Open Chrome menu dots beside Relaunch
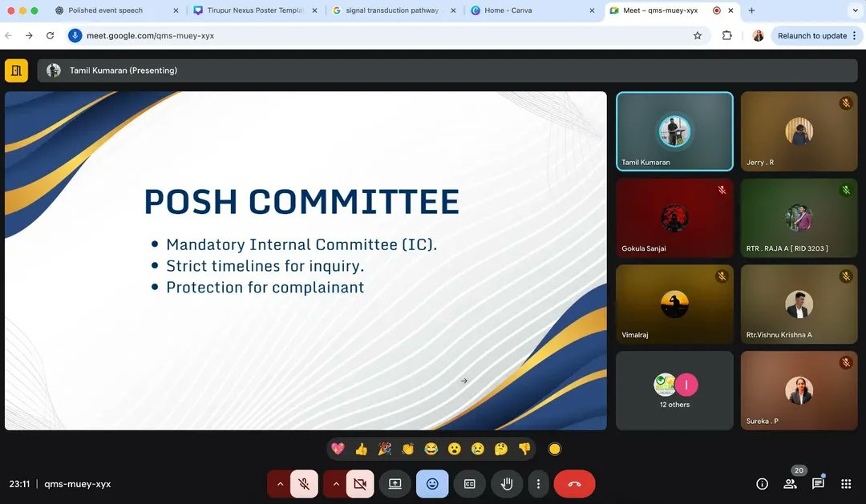866x504 pixels. [x=855, y=35]
